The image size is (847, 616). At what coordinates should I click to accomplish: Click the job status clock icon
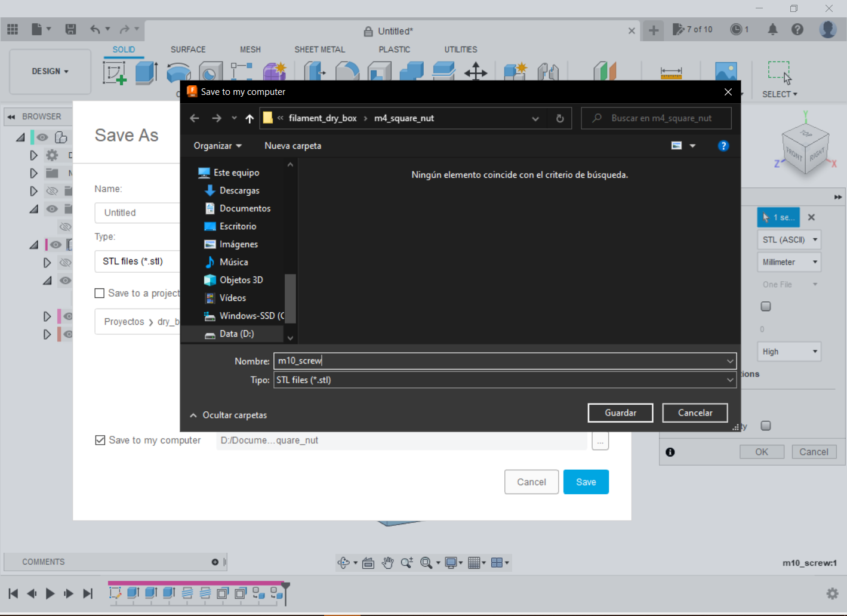(737, 29)
